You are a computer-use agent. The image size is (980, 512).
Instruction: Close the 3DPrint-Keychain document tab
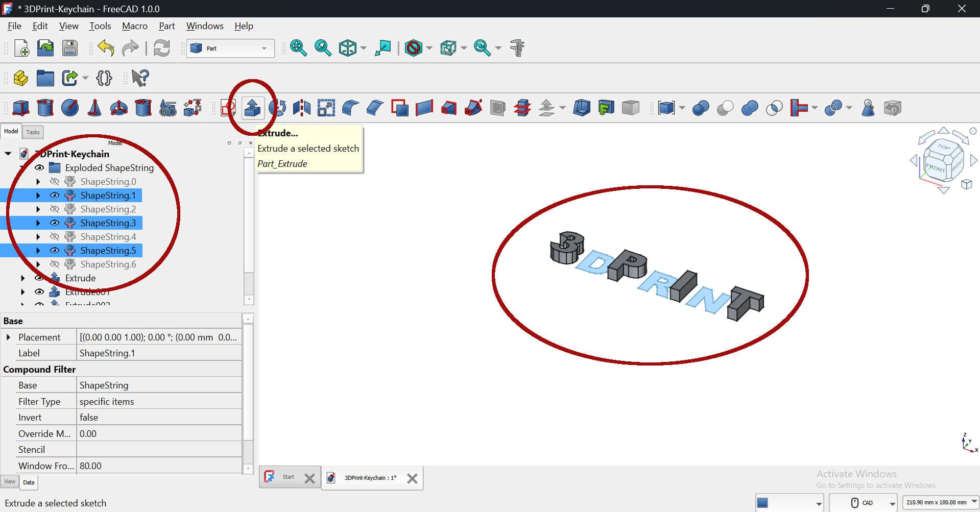pyautogui.click(x=412, y=478)
